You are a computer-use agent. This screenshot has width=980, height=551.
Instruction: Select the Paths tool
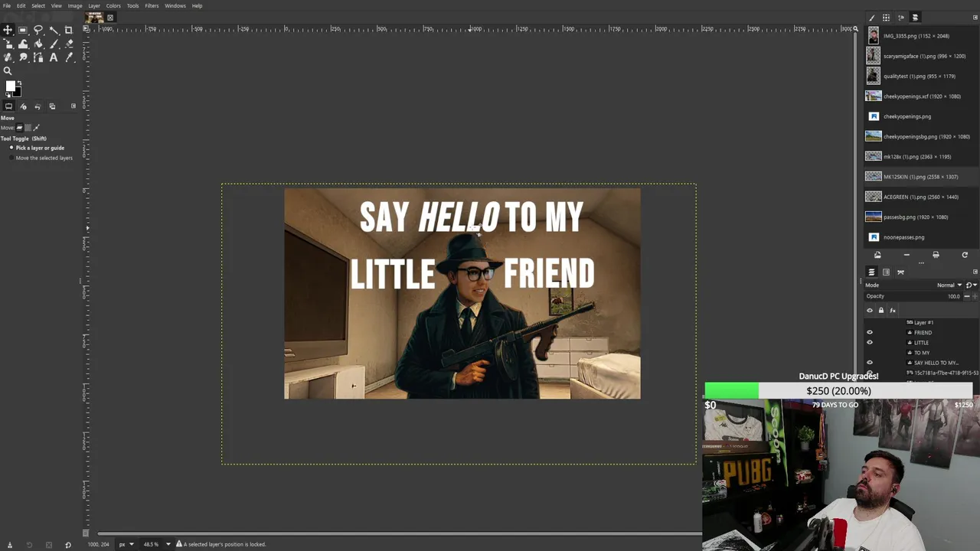tap(38, 57)
